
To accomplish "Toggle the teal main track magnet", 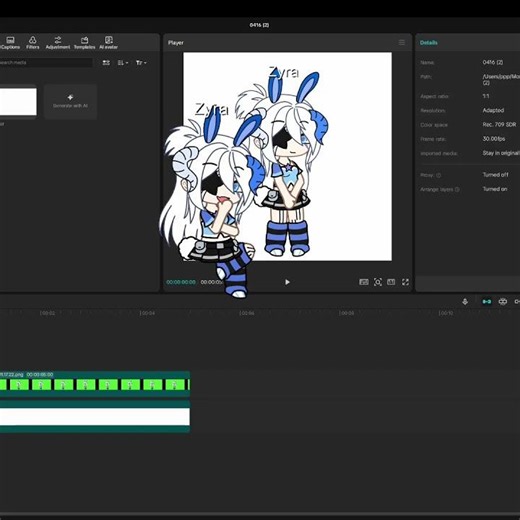I will [x=487, y=302].
